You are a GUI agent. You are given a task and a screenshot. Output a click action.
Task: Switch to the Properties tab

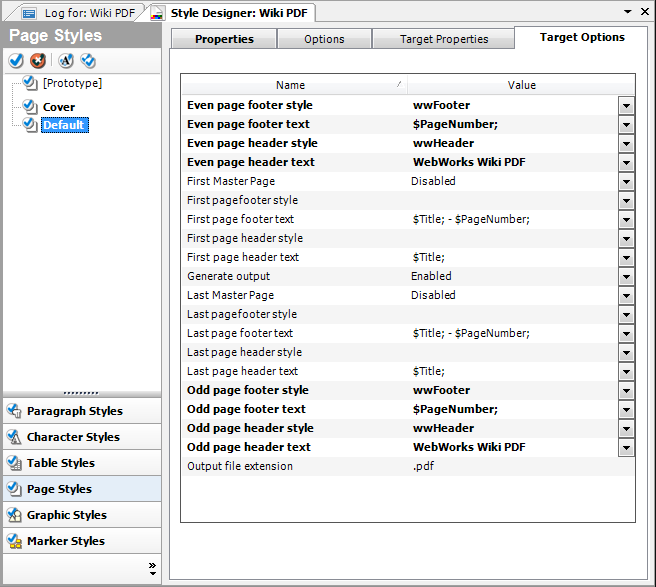click(x=224, y=39)
